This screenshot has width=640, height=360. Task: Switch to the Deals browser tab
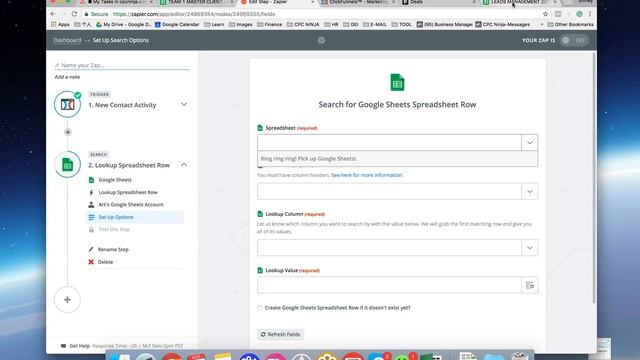[439, 2]
